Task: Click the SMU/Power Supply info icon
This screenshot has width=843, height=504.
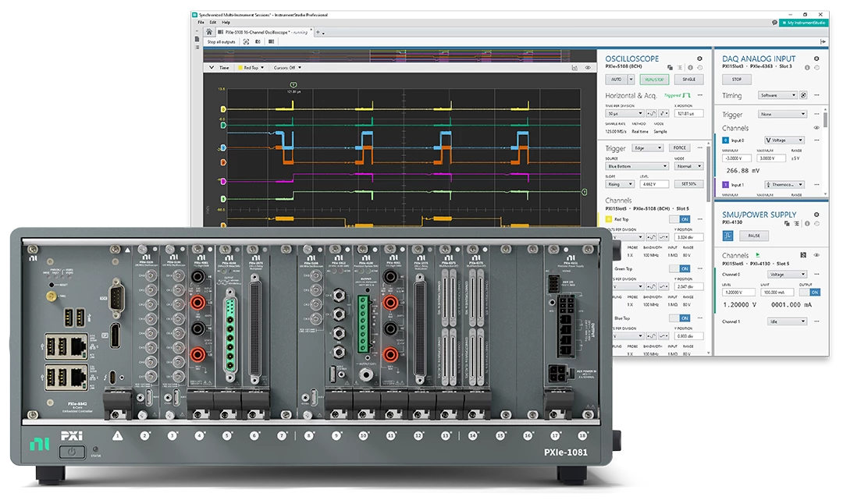Action: 807,223
